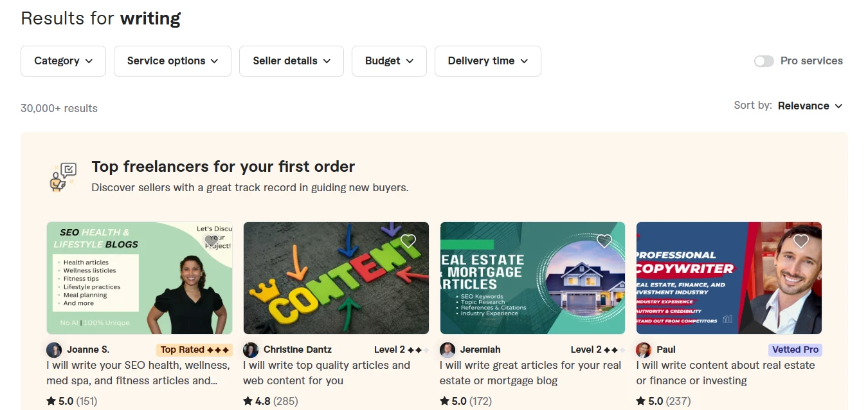The width and height of the screenshot is (868, 410).
Task: Click Joanne S.'s seller avatar
Action: 54,349
